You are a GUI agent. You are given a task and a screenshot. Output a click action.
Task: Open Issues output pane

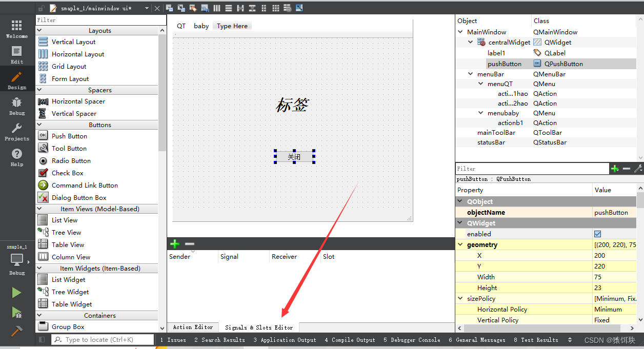point(173,340)
